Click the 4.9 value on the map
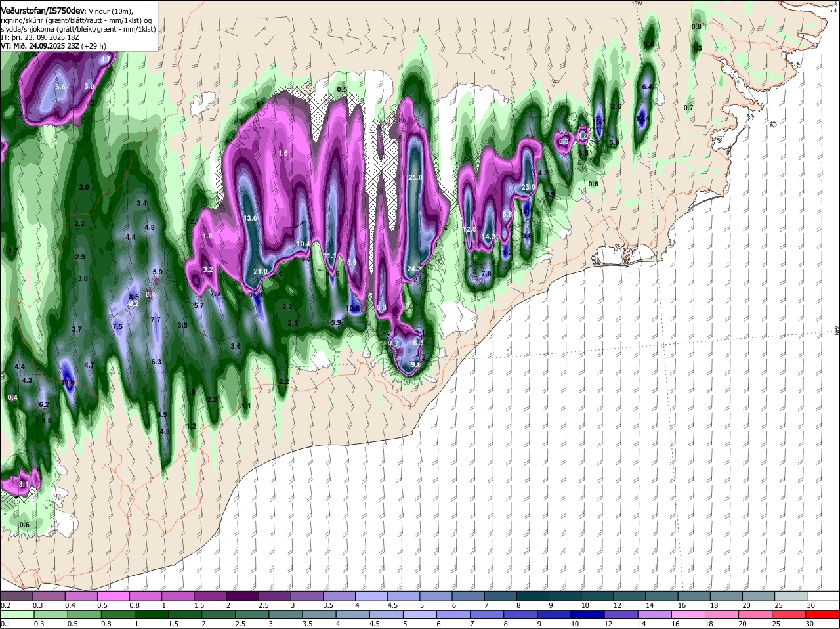 coord(163,414)
